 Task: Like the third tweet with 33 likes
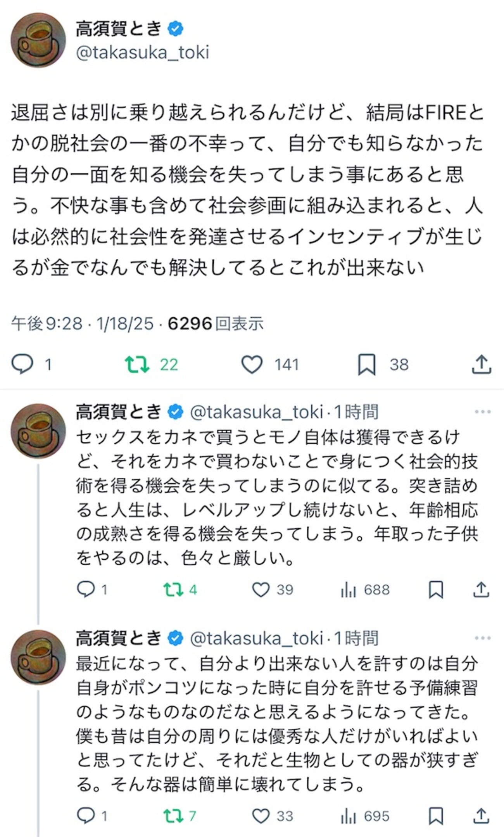(261, 816)
